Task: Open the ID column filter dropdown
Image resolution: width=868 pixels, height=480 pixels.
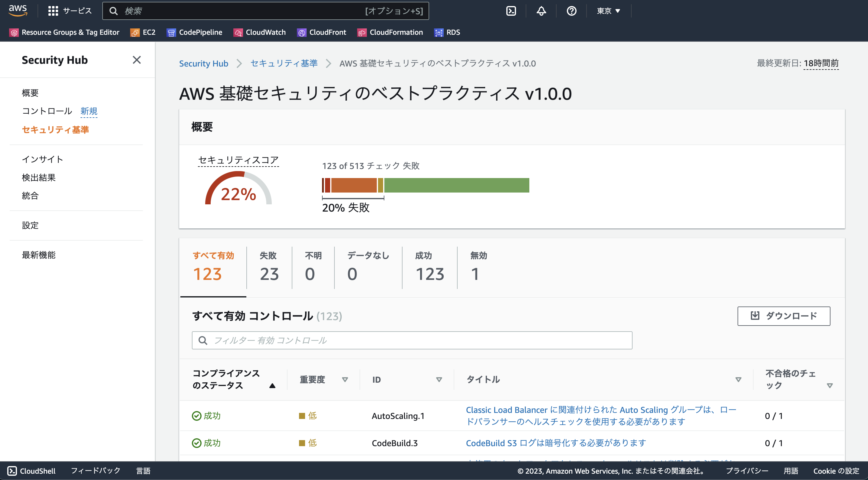Action: click(x=439, y=379)
